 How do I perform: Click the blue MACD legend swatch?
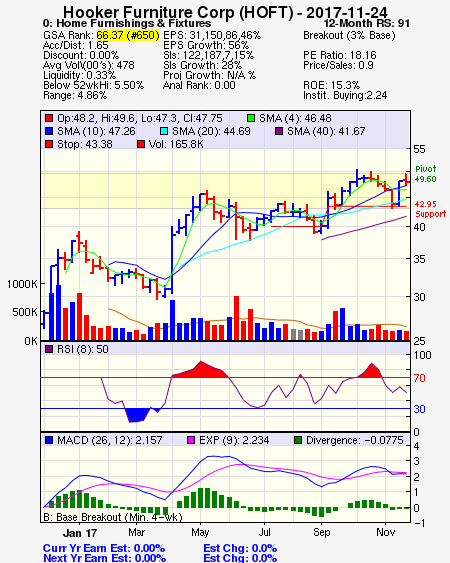[49, 440]
